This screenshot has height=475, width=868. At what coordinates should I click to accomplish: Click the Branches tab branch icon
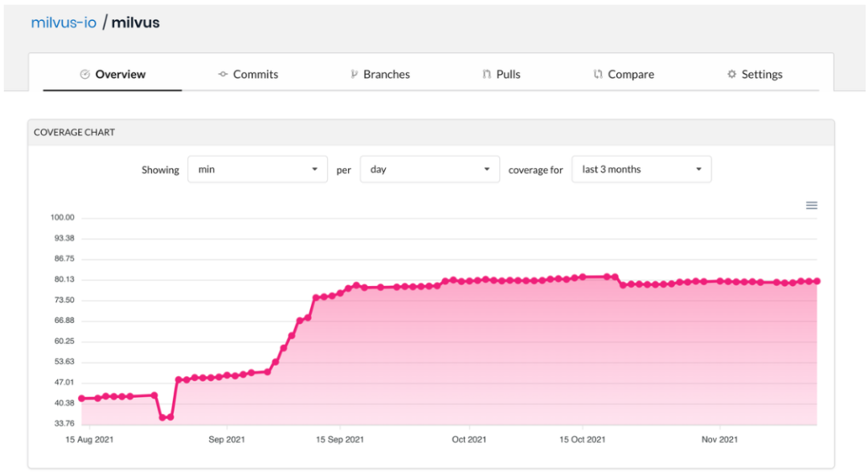click(x=354, y=75)
